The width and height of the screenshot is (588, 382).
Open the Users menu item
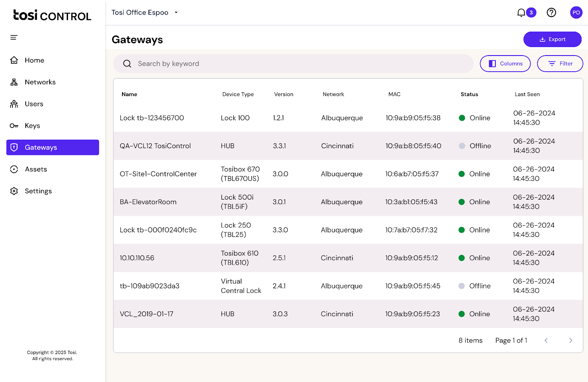[53, 104]
